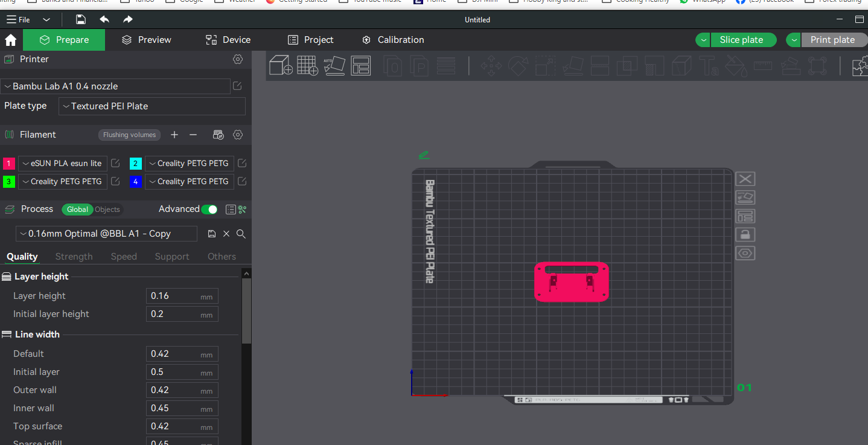This screenshot has width=868, height=445.
Task: Click the Split to objects icon
Action: [393, 65]
